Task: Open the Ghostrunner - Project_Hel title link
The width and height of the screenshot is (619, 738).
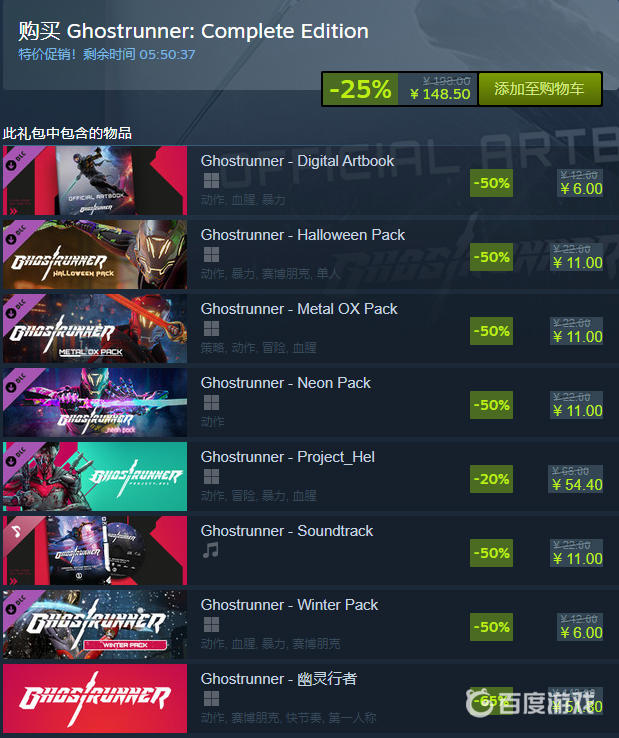Action: (288, 457)
